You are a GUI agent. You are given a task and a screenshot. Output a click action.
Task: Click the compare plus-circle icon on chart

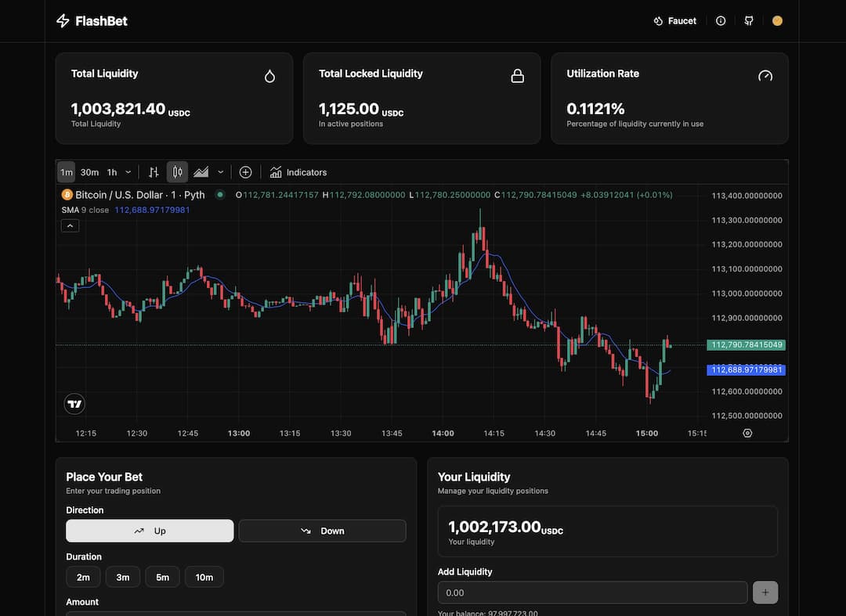point(245,171)
